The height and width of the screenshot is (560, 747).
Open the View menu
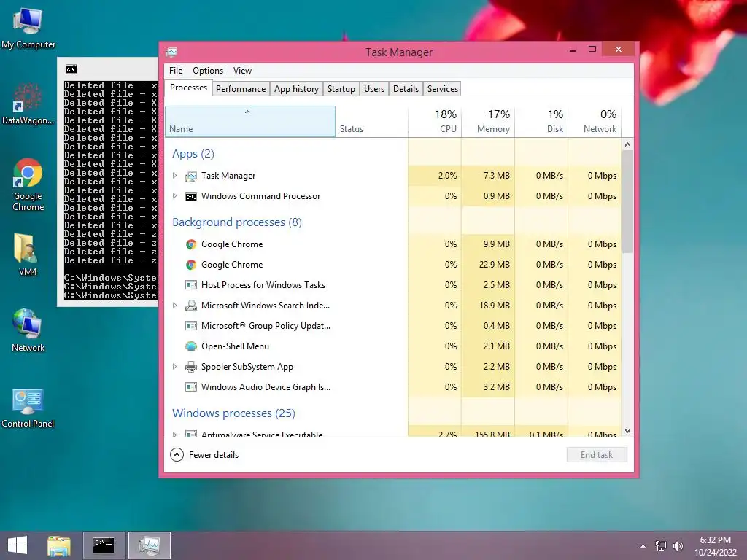point(242,71)
